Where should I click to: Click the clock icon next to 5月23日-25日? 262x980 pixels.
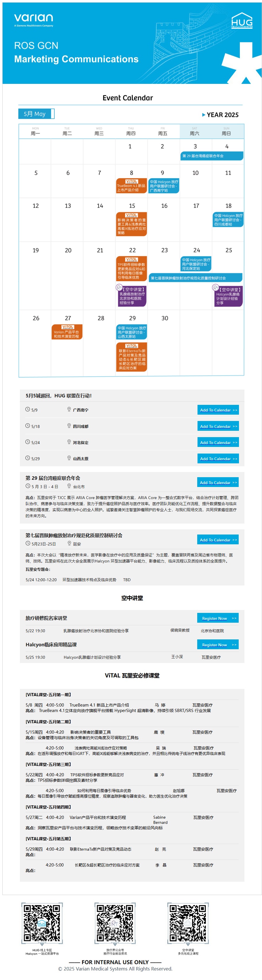[x=28, y=543]
